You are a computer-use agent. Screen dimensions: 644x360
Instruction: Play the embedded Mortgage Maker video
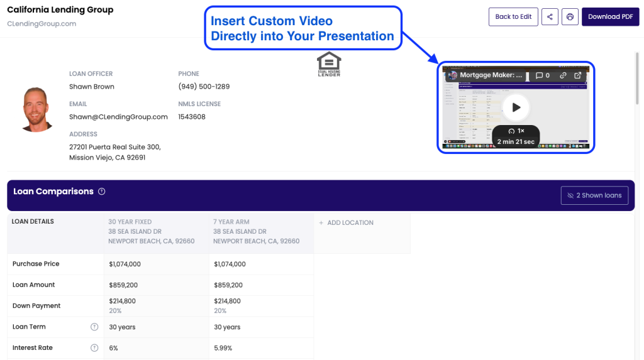pyautogui.click(x=516, y=107)
